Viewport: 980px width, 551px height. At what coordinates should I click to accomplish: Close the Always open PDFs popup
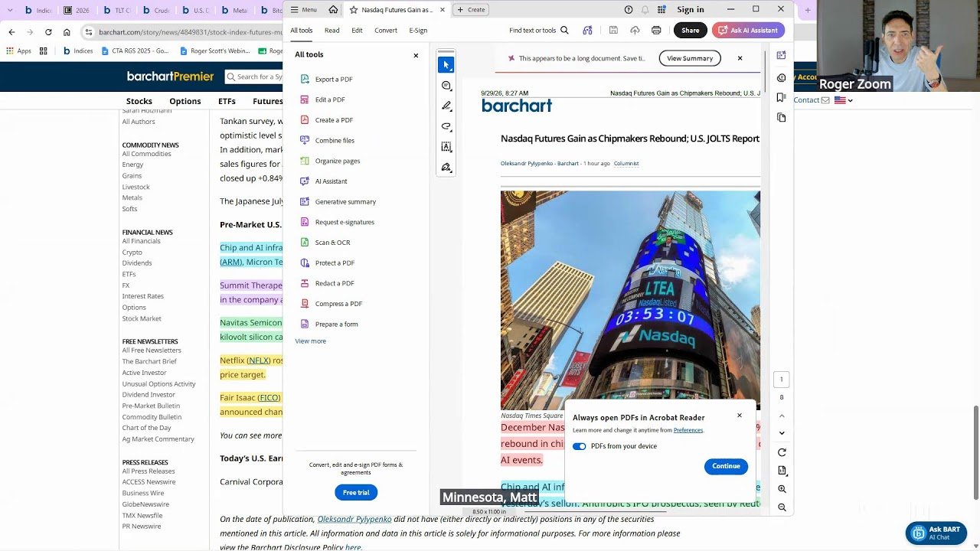740,416
